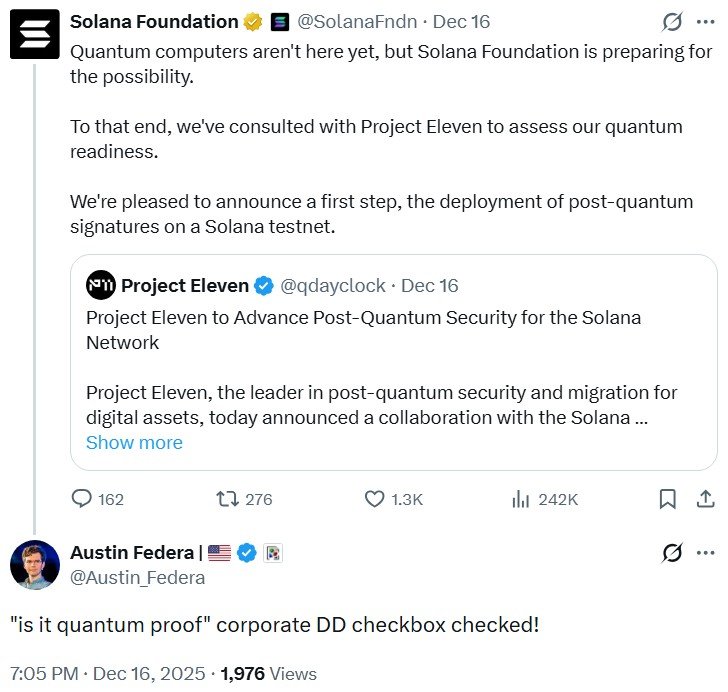
Task: Like the Solana Foundation tweet heart icon
Action: [375, 498]
